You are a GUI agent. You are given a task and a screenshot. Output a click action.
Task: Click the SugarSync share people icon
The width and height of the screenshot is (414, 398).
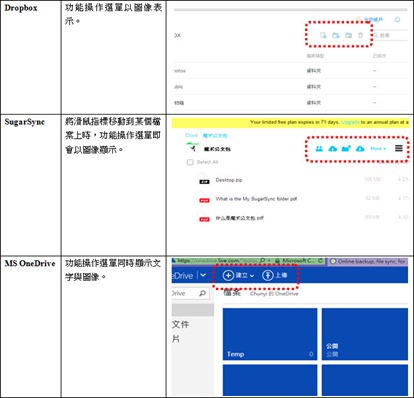(319, 149)
